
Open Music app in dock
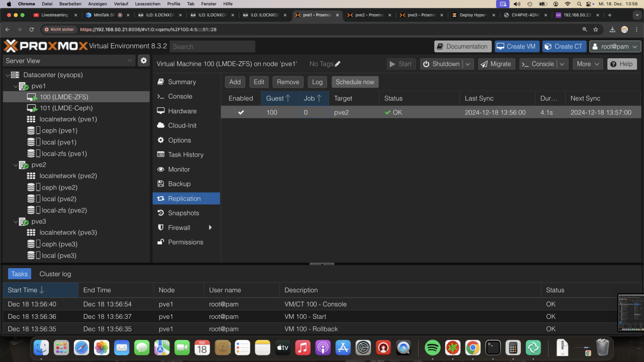[x=303, y=348]
